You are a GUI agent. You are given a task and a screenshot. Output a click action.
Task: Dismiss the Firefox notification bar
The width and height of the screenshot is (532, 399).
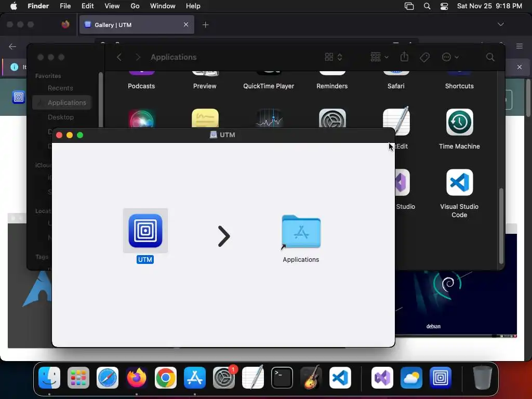[x=520, y=67]
